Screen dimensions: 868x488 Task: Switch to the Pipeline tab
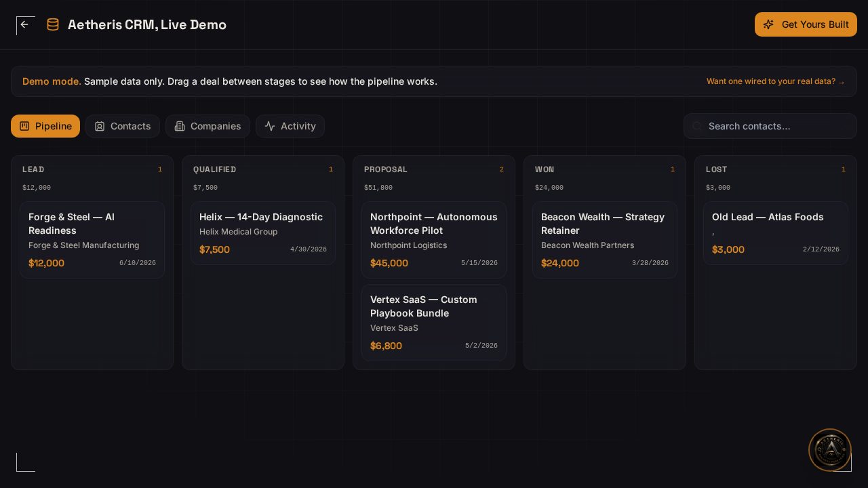45,126
